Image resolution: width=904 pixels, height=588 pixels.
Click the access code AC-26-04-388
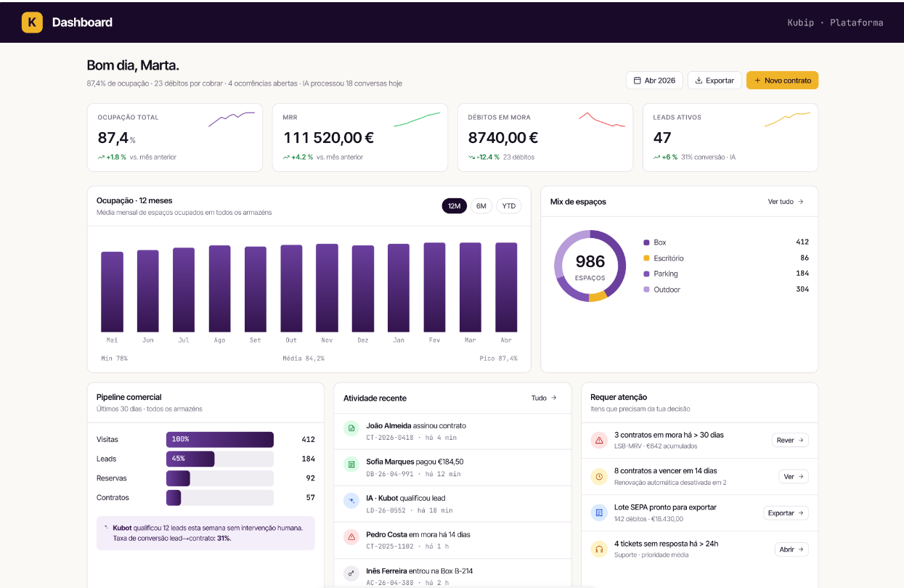(390, 583)
